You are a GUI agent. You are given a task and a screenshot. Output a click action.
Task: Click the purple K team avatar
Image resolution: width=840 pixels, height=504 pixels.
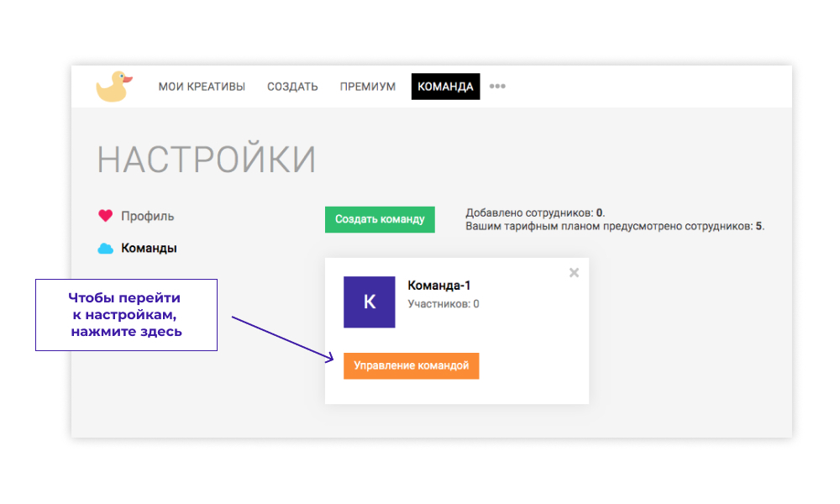(x=369, y=302)
